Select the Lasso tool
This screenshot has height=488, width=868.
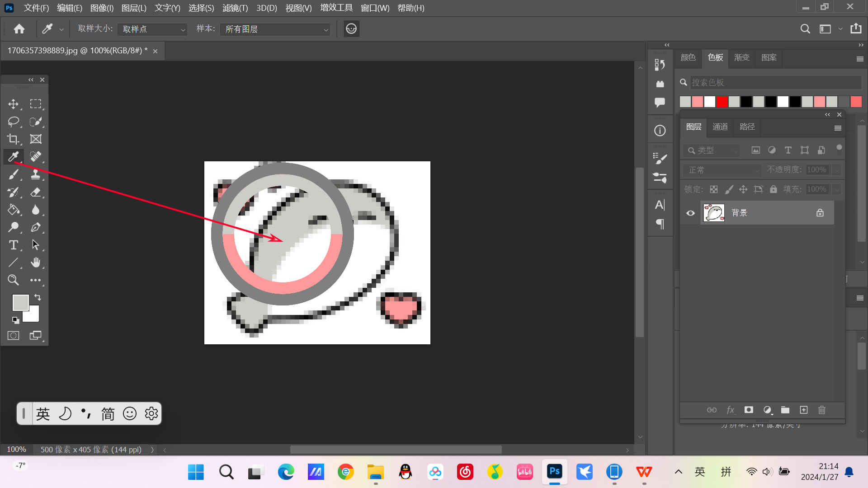tap(14, 122)
